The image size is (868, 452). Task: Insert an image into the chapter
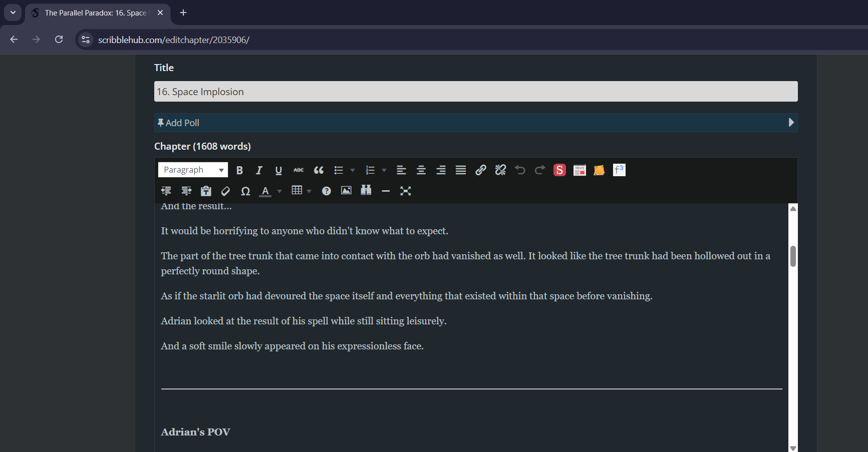pos(346,190)
